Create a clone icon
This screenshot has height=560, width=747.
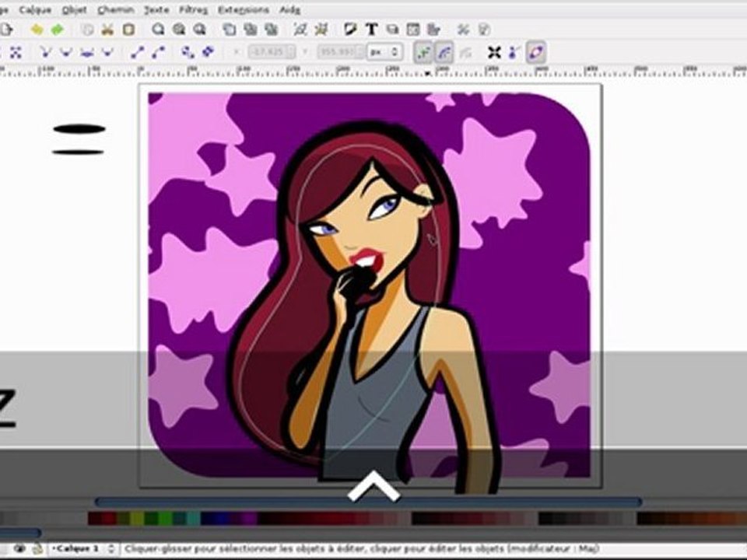(x=251, y=30)
